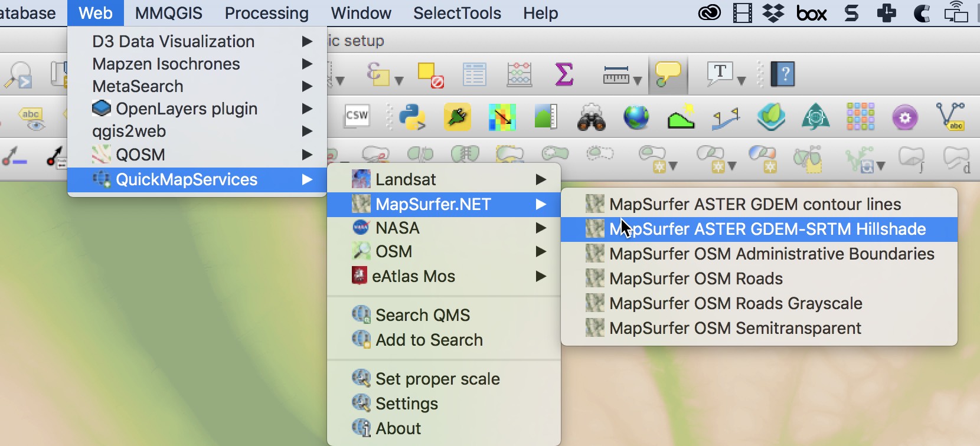Expand the QOSM submenu

point(197,155)
